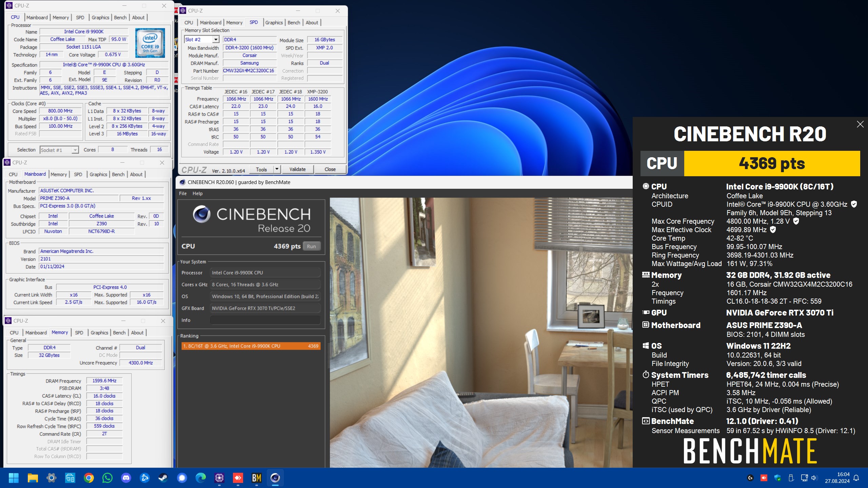Click the 4369 pts BenchMate score bar
This screenshot has width=868, height=488.
click(x=772, y=163)
